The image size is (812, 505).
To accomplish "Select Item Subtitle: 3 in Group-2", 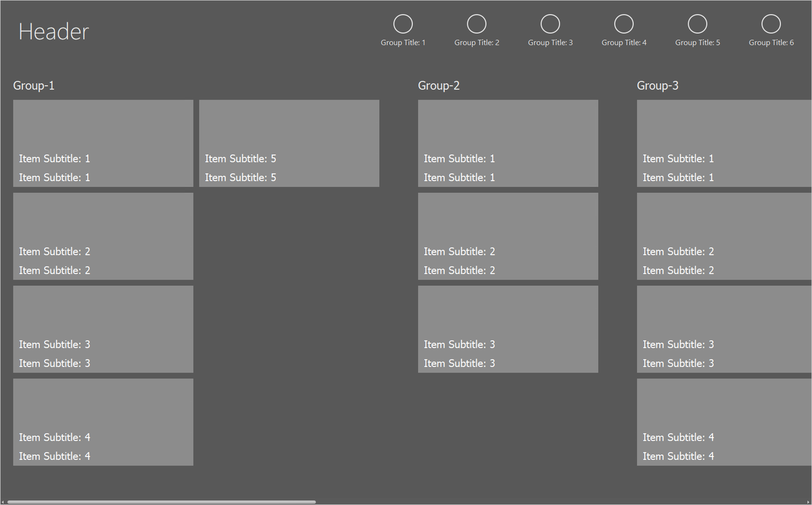I will coord(508,329).
